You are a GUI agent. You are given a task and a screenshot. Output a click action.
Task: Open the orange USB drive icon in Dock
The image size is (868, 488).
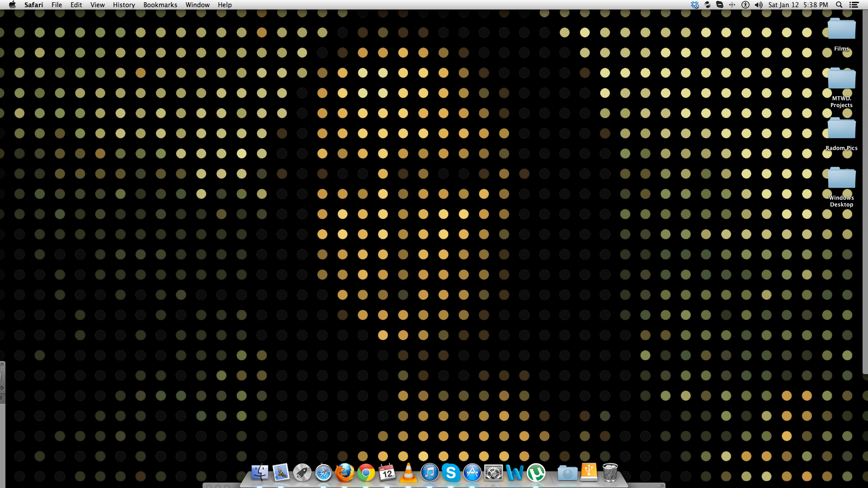pos(589,472)
